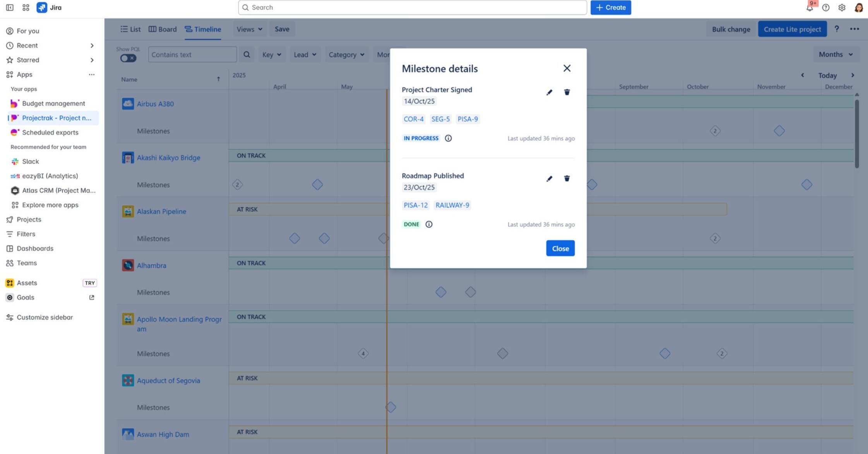Viewport: 868px width, 454px height.
Task: Toggle the Show PQL switch
Action: tap(128, 57)
